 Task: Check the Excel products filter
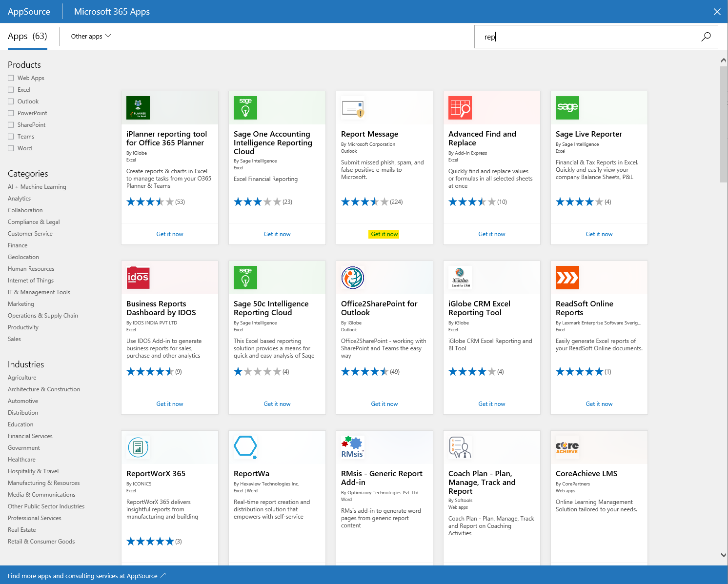[10, 89]
